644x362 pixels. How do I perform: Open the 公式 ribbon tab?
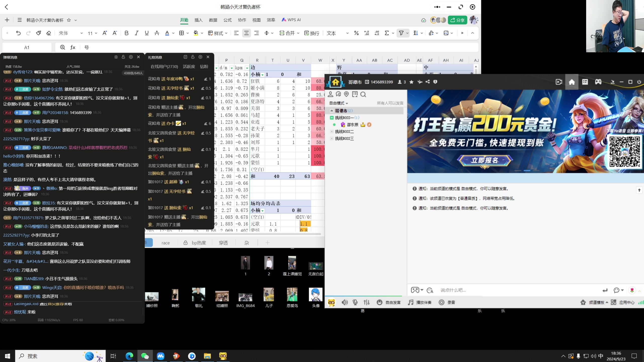(x=227, y=20)
